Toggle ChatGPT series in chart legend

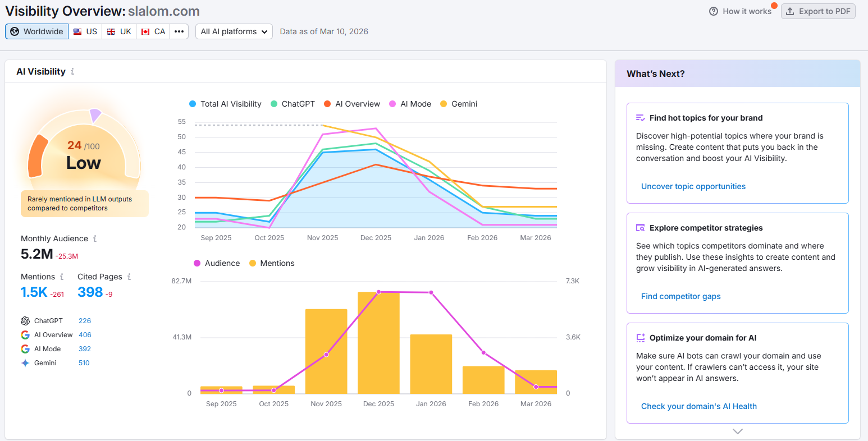(293, 104)
